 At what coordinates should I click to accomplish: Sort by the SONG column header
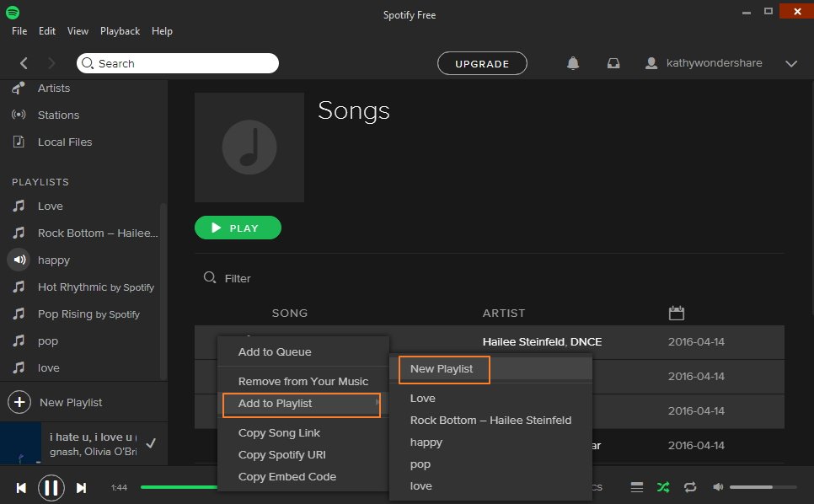click(290, 313)
